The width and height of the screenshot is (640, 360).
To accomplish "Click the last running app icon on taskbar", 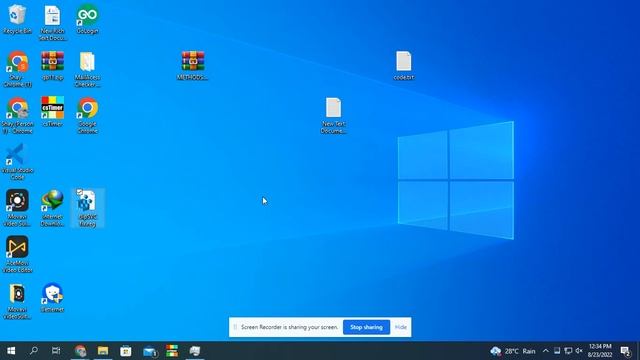I will (195, 351).
